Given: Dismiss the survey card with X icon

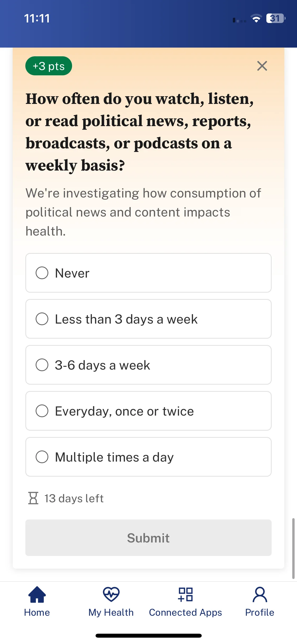Looking at the screenshot, I should click(x=262, y=66).
